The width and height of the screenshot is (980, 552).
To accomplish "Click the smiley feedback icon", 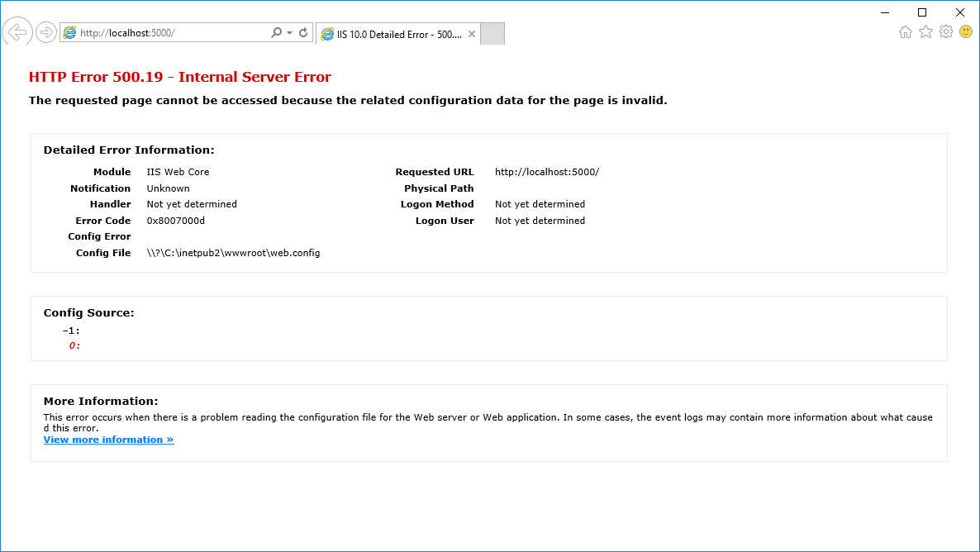I will coord(966,31).
